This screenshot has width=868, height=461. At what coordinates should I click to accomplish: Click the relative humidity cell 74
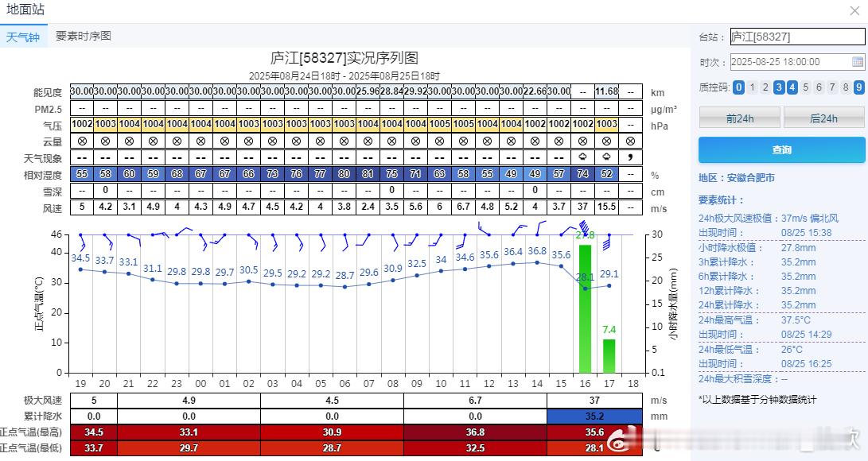pyautogui.click(x=583, y=173)
